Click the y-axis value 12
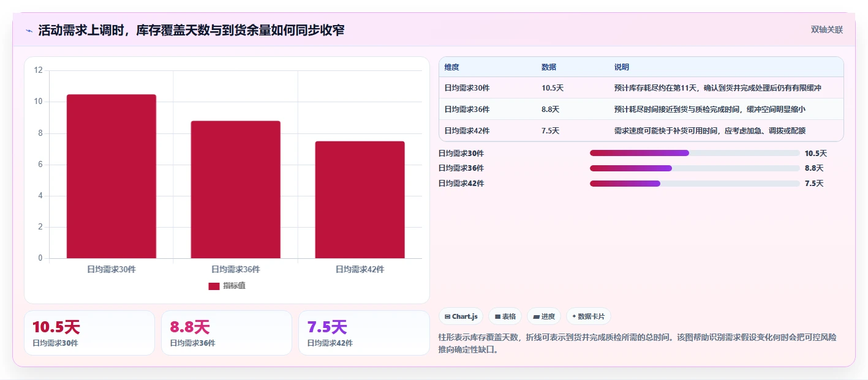Screen dimensions: 868x380 [39, 70]
